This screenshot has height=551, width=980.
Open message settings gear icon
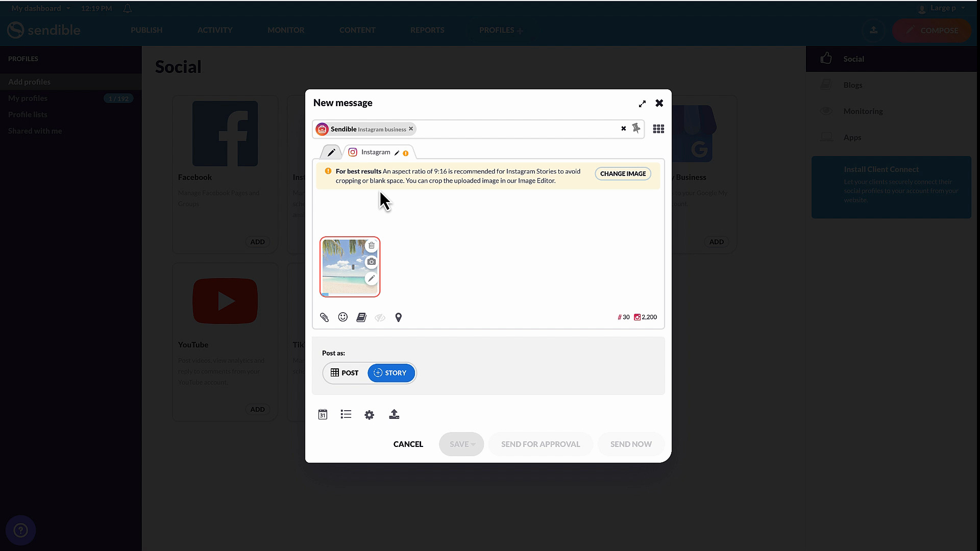(370, 415)
